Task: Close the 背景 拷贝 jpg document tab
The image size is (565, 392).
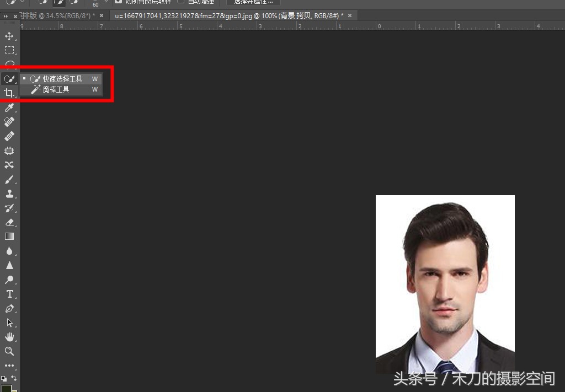Action: tap(350, 15)
